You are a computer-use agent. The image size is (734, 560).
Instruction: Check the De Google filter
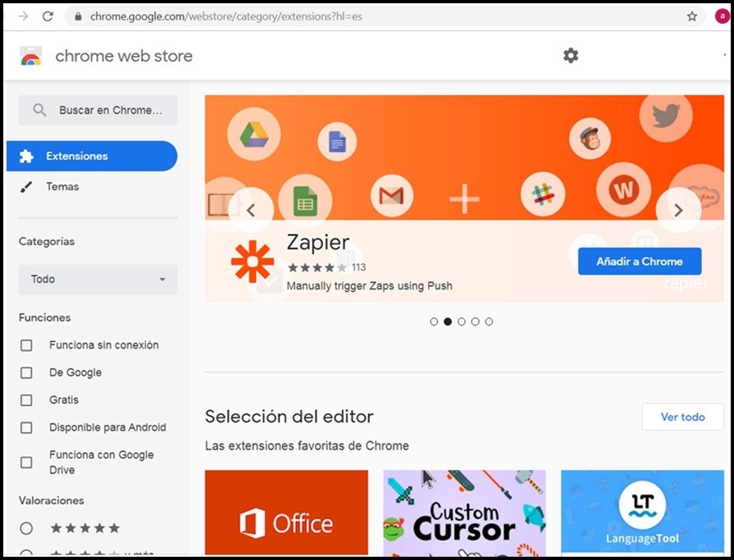pos(26,373)
